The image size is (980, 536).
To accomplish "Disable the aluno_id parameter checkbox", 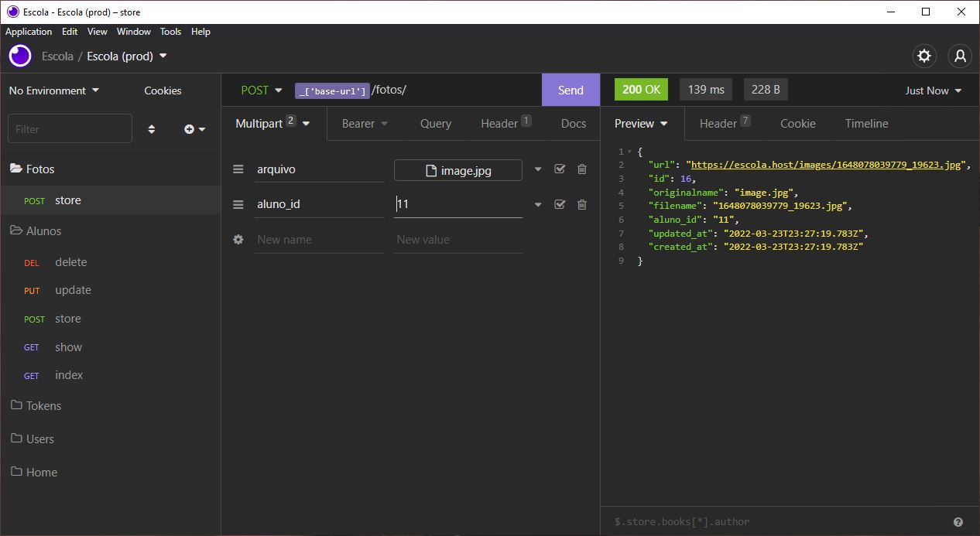I will tap(560, 203).
